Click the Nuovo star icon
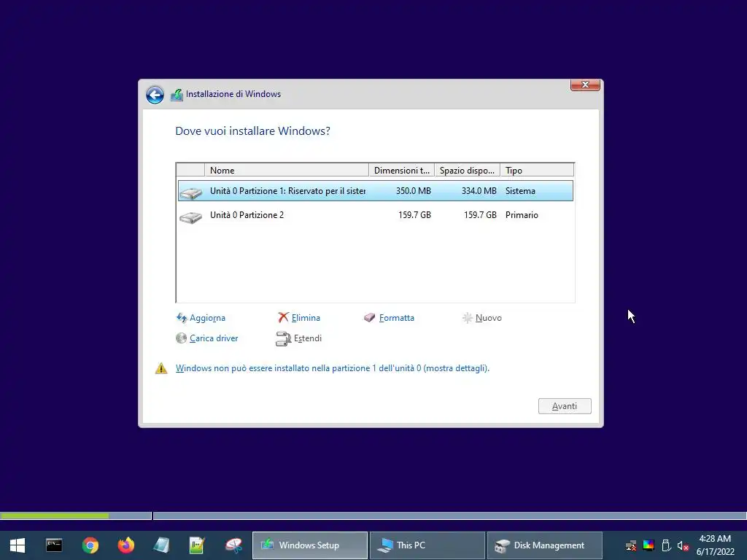747x560 pixels. (x=468, y=318)
